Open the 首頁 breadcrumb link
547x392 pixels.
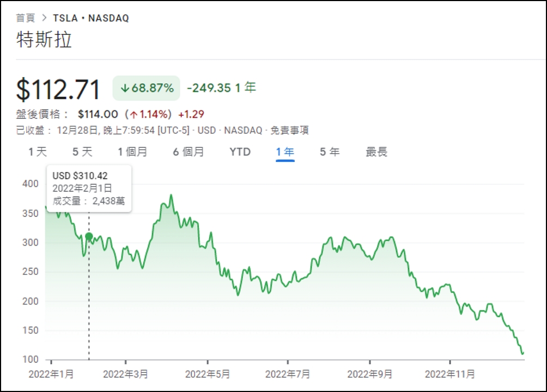click(26, 18)
